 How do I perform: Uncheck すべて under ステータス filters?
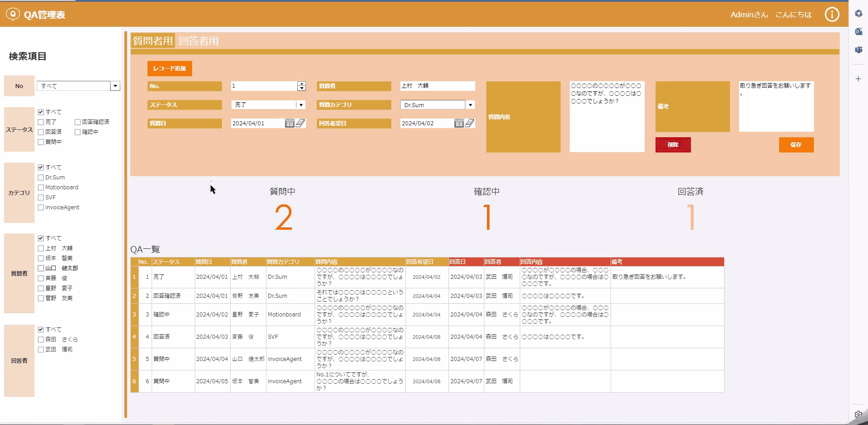(41, 111)
